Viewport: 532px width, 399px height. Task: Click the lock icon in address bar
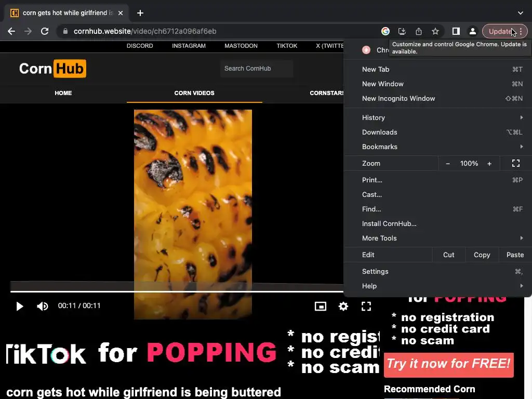[65, 31]
